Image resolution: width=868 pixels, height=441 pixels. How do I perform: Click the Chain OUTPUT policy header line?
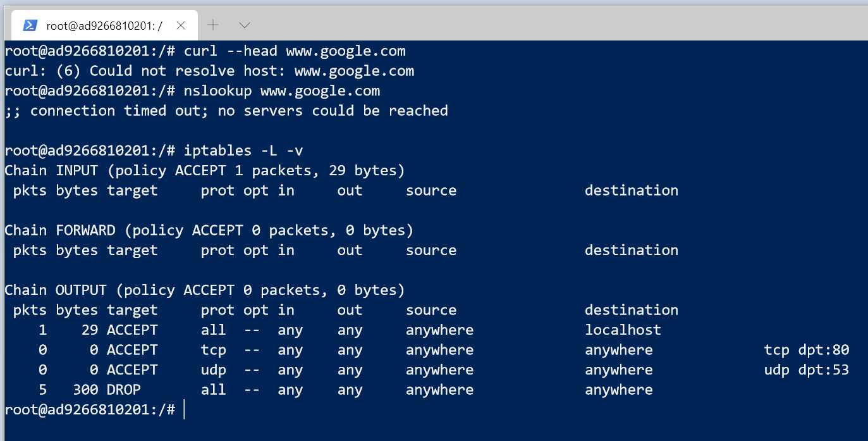tap(204, 290)
